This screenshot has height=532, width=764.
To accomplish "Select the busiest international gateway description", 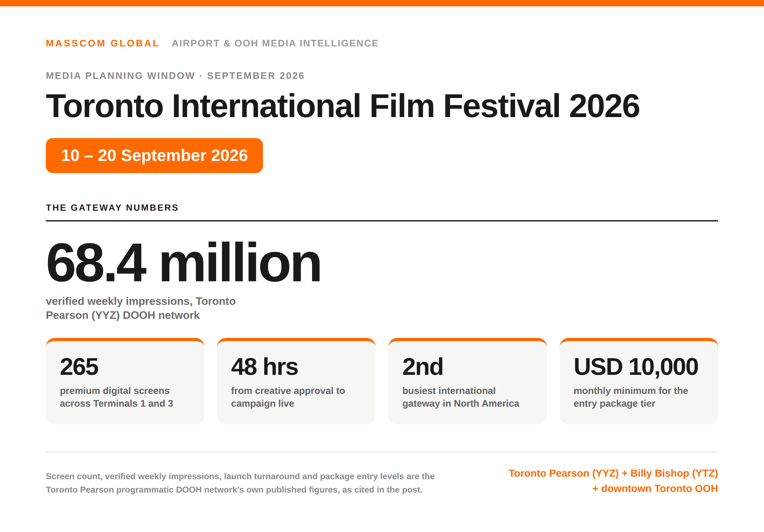I will 461,397.
